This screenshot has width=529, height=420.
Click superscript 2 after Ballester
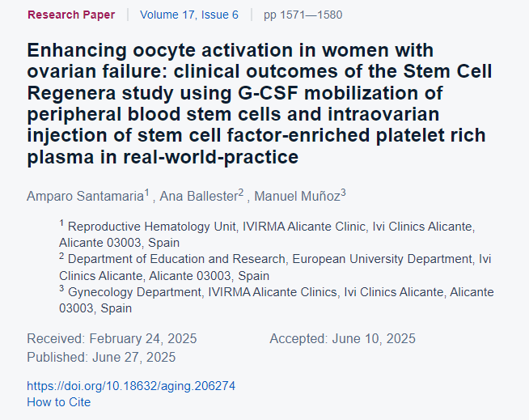tap(241, 191)
